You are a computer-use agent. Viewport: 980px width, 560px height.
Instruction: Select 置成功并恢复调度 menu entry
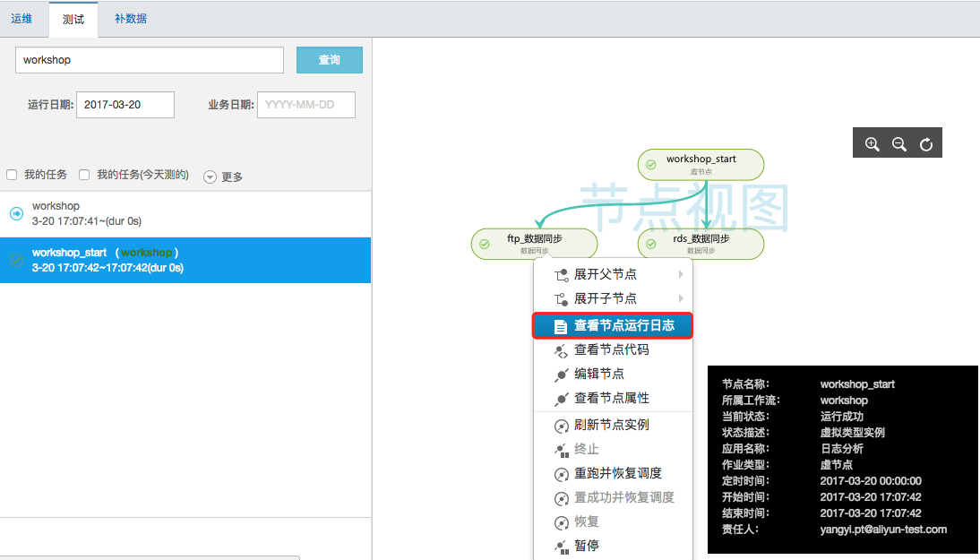(x=613, y=497)
